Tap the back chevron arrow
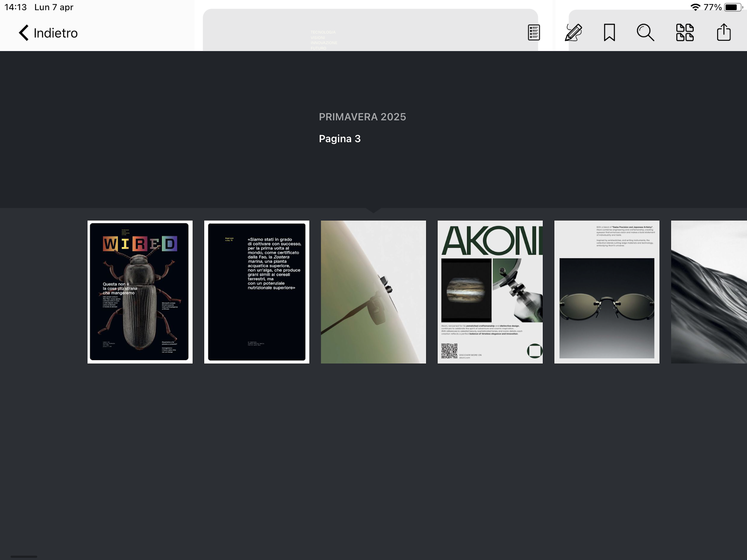The width and height of the screenshot is (747, 560). (24, 33)
